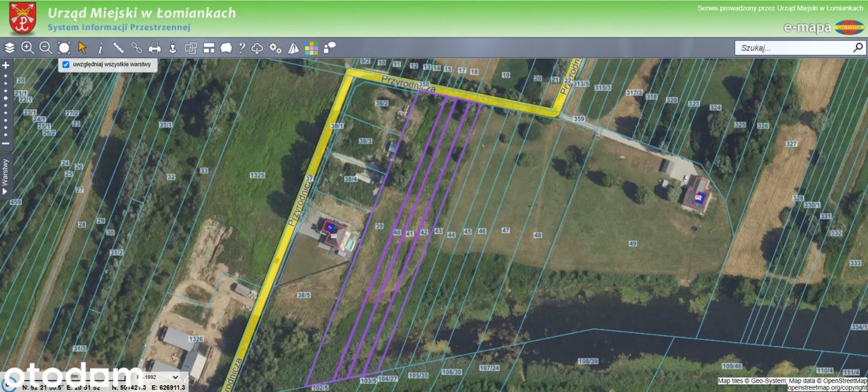This screenshot has width=868, height=392.
Task: Zoom out with the minus slider button
Action: click(5, 143)
